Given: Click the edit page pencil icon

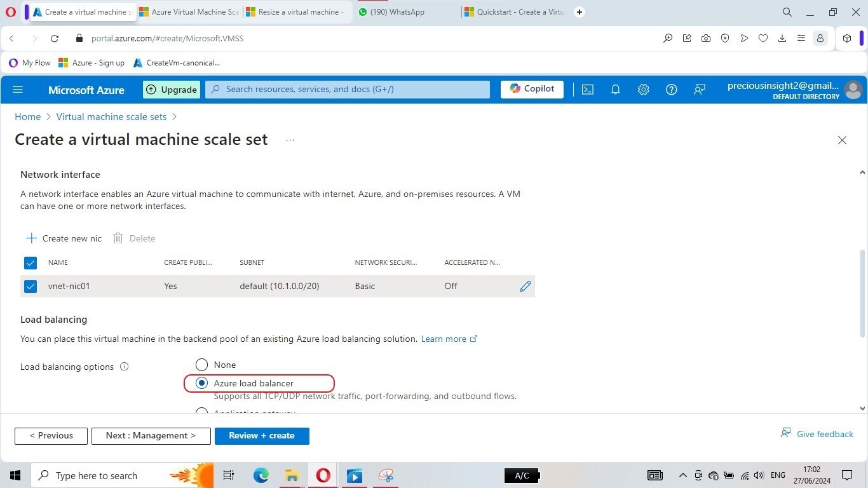Looking at the screenshot, I should [687, 38].
